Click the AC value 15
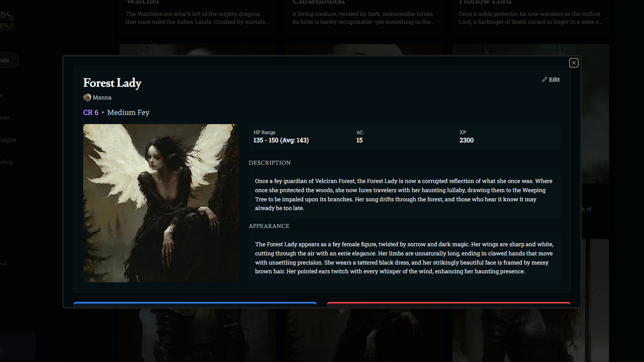 click(359, 140)
